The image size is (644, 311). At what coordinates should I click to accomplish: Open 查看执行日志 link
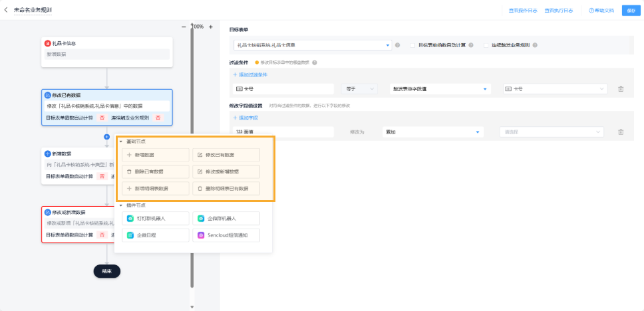[559, 11]
